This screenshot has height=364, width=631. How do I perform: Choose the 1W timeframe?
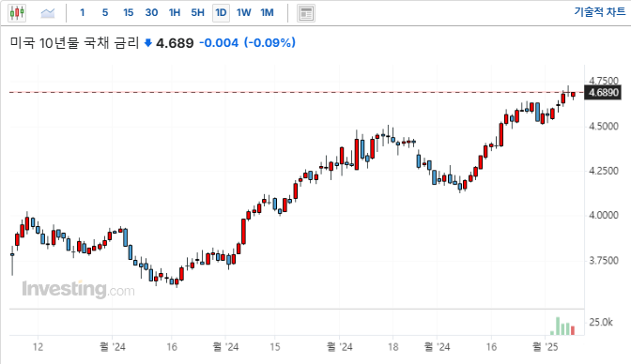pyautogui.click(x=243, y=13)
